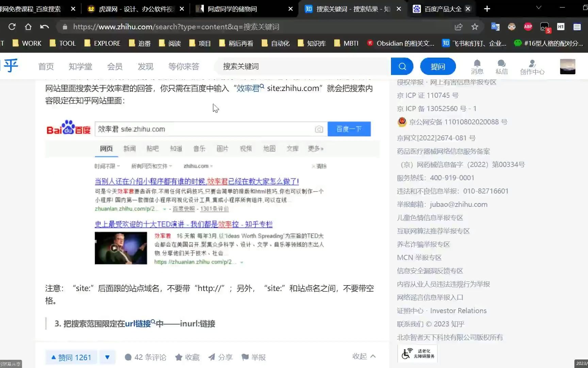
Task: Open the 阅读 bookmark folder
Action: 170,43
